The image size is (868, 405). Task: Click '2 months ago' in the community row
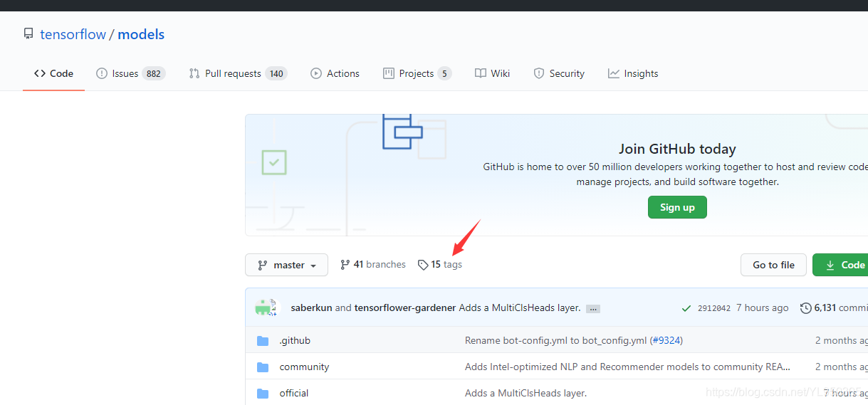click(x=842, y=367)
